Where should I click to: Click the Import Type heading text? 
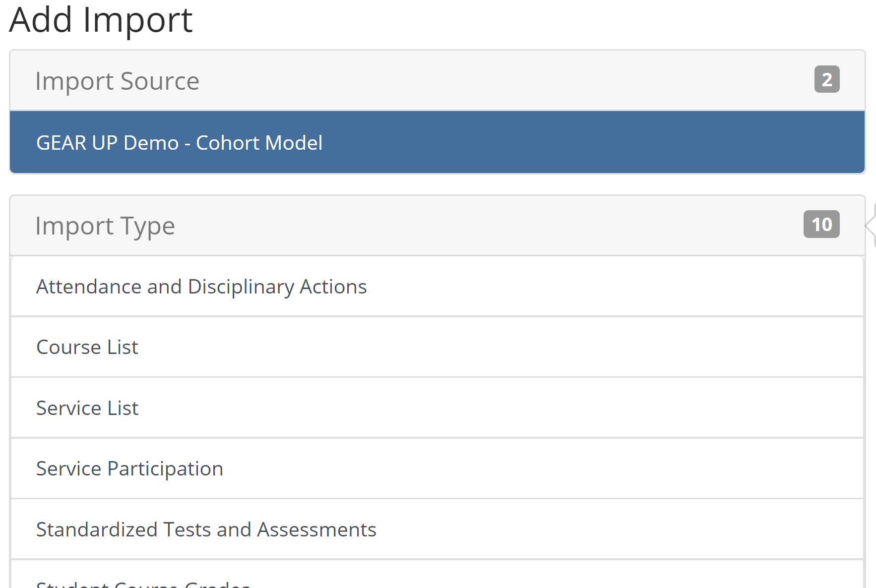(105, 226)
